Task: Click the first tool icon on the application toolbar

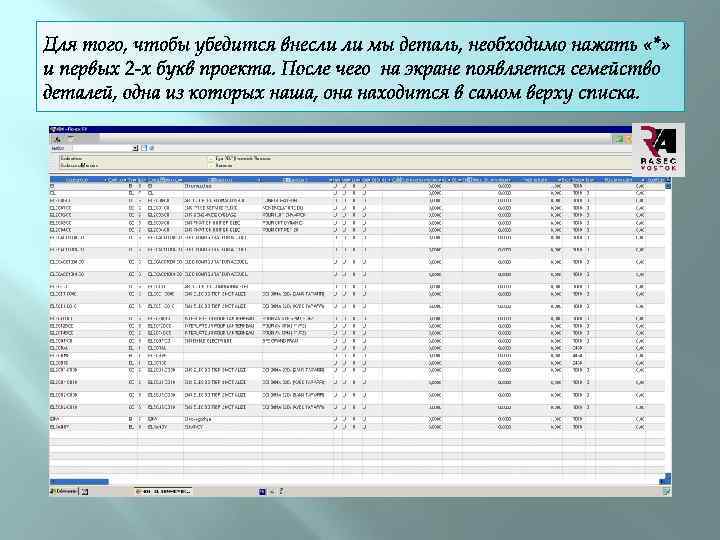Action: pyautogui.click(x=57, y=139)
